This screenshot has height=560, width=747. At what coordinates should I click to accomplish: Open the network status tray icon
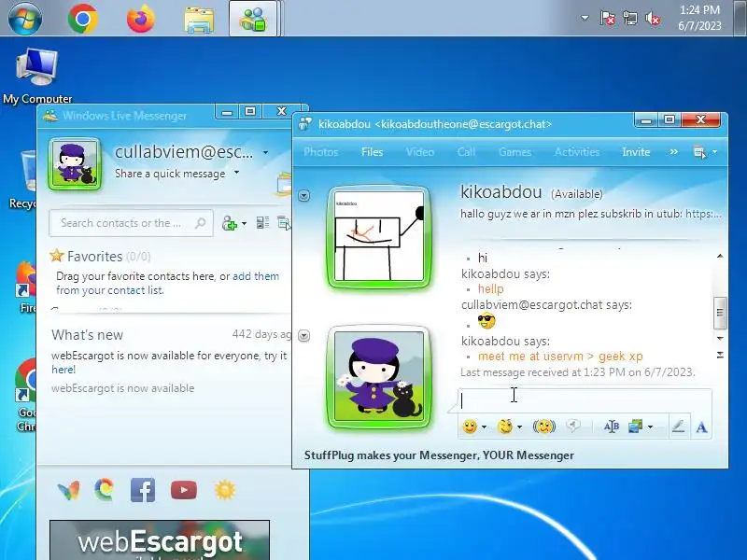(629, 19)
